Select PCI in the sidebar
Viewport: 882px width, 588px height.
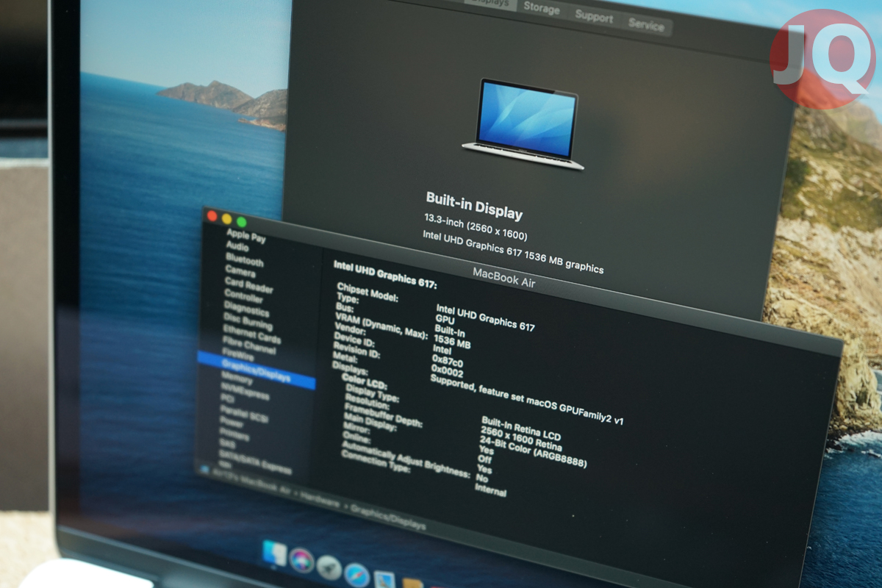click(227, 398)
